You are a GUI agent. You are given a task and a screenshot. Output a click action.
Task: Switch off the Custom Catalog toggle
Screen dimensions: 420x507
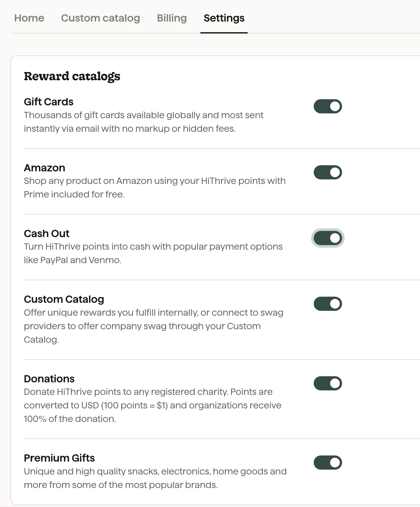click(x=328, y=304)
